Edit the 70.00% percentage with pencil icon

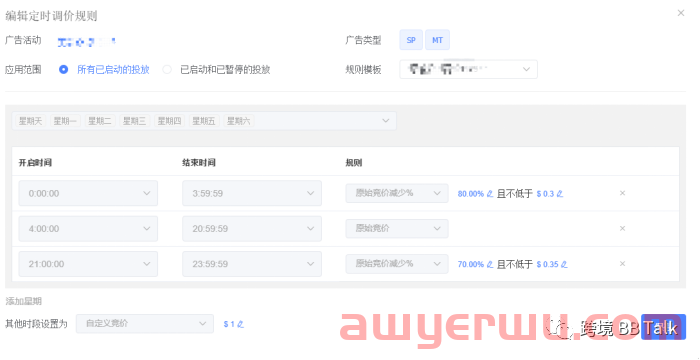490,264
